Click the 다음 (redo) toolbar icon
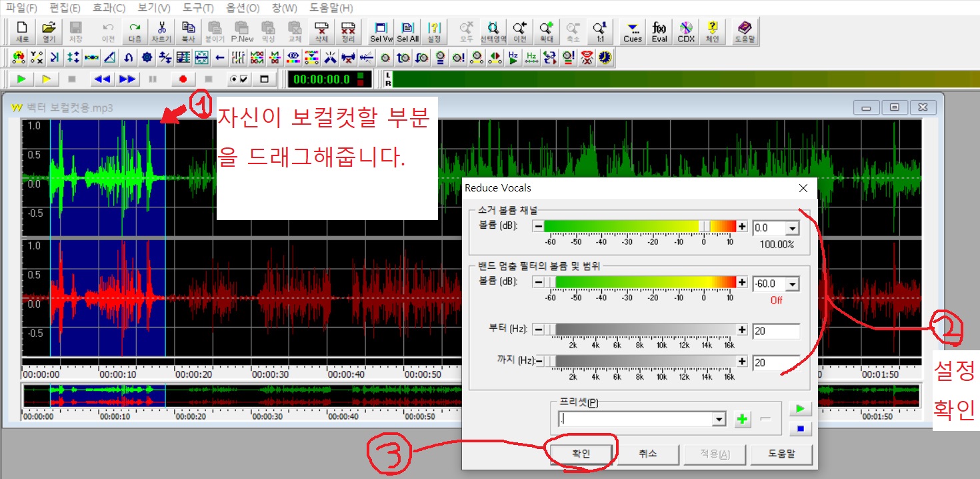 [x=135, y=31]
